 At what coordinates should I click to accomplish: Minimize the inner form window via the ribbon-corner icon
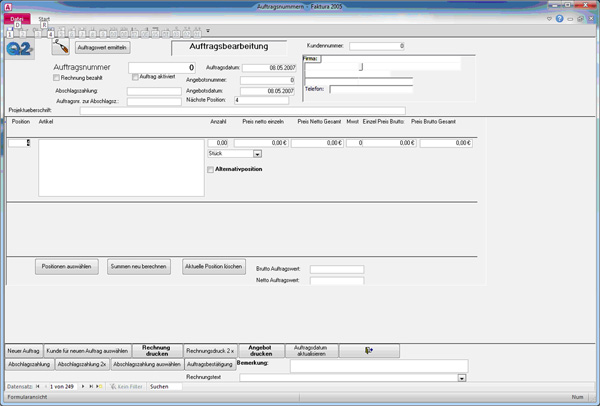coord(570,19)
